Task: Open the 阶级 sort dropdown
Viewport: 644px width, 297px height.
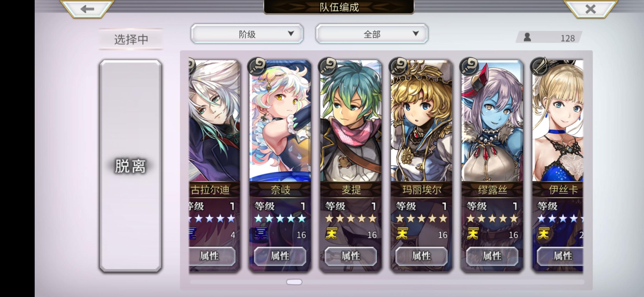Action: click(247, 34)
